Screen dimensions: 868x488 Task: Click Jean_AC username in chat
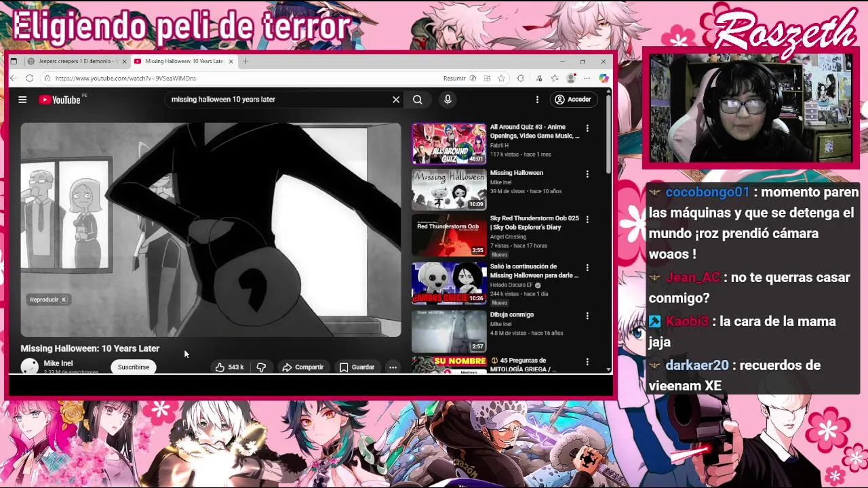click(x=692, y=277)
